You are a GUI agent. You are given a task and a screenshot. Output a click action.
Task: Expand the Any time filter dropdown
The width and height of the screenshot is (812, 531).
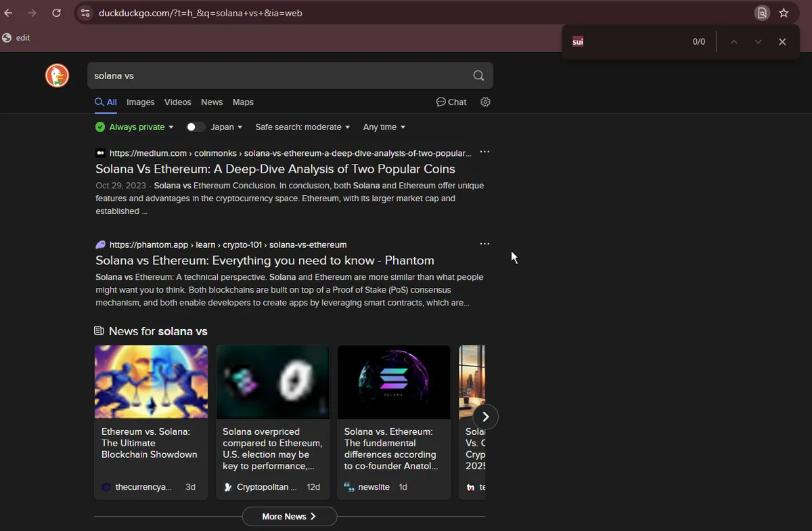point(384,127)
